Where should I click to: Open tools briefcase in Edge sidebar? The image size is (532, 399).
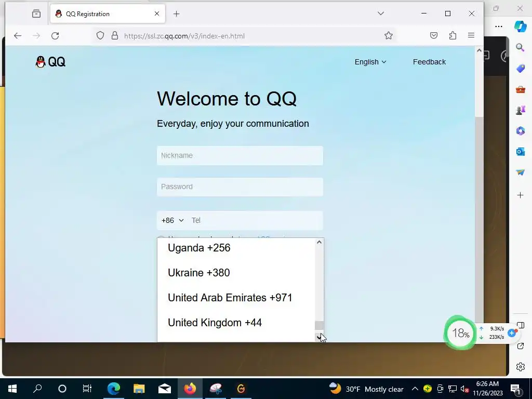pyautogui.click(x=520, y=89)
